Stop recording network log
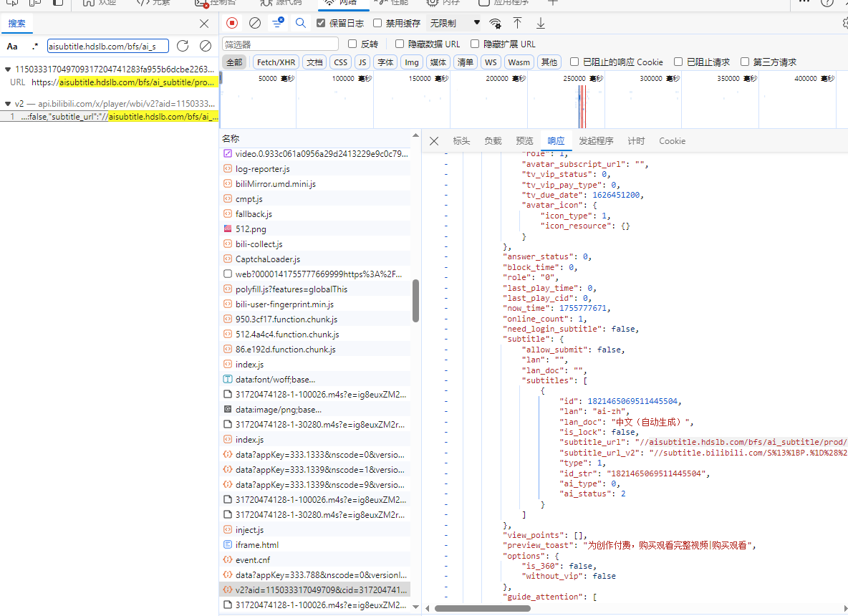 pos(232,24)
